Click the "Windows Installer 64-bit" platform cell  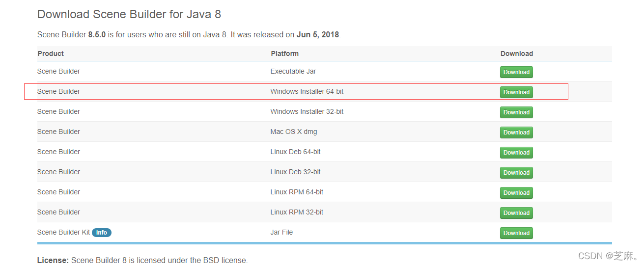[307, 91]
